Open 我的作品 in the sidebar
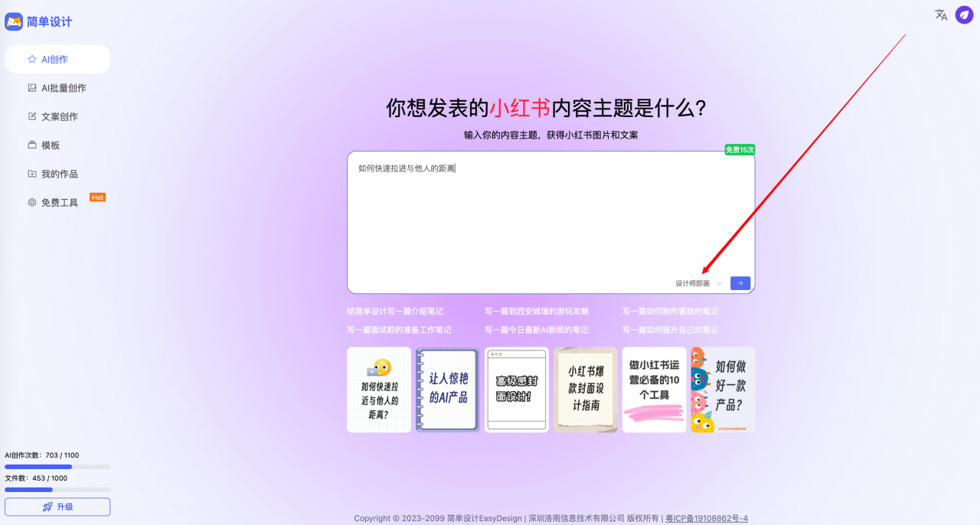The width and height of the screenshot is (980, 525). pyautogui.click(x=57, y=174)
